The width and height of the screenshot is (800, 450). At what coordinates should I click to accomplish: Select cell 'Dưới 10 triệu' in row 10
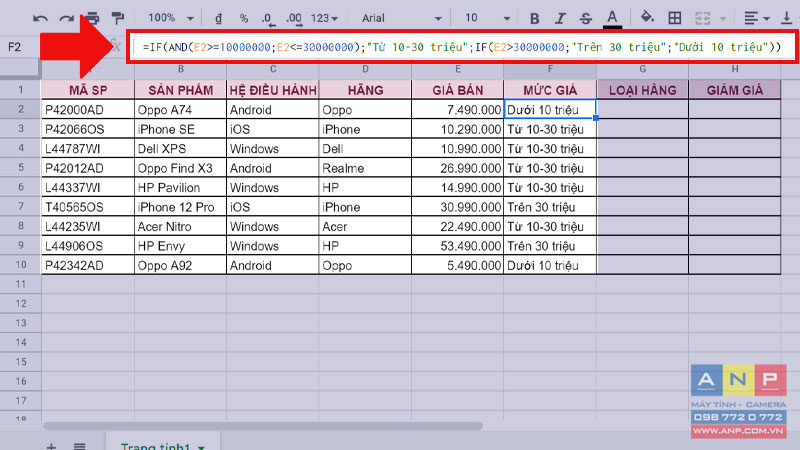pyautogui.click(x=550, y=265)
